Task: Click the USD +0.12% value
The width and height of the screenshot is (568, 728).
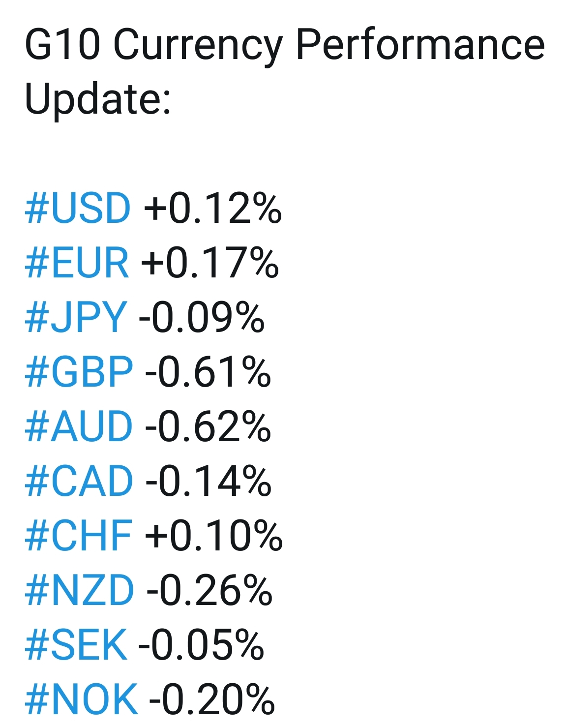Action: pos(212,208)
